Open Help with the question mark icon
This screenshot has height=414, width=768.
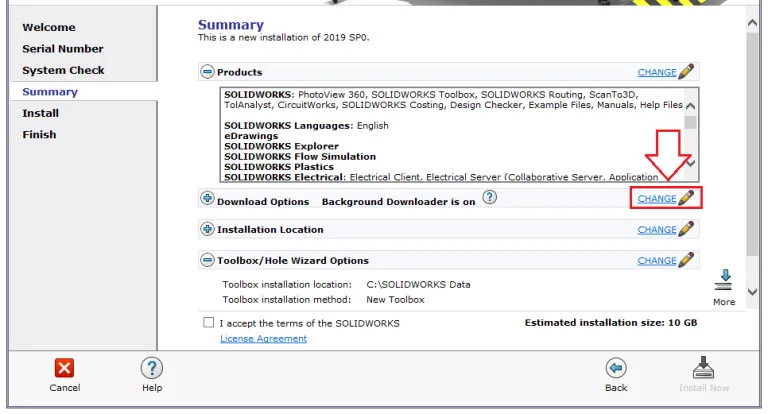coord(152,368)
